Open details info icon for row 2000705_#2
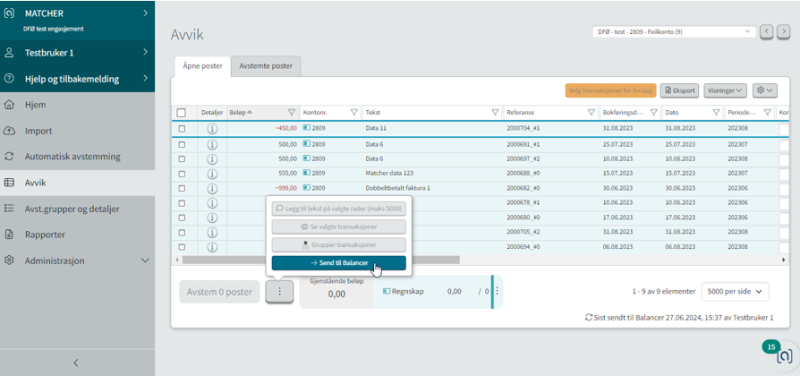800x376 pixels. pyautogui.click(x=212, y=232)
